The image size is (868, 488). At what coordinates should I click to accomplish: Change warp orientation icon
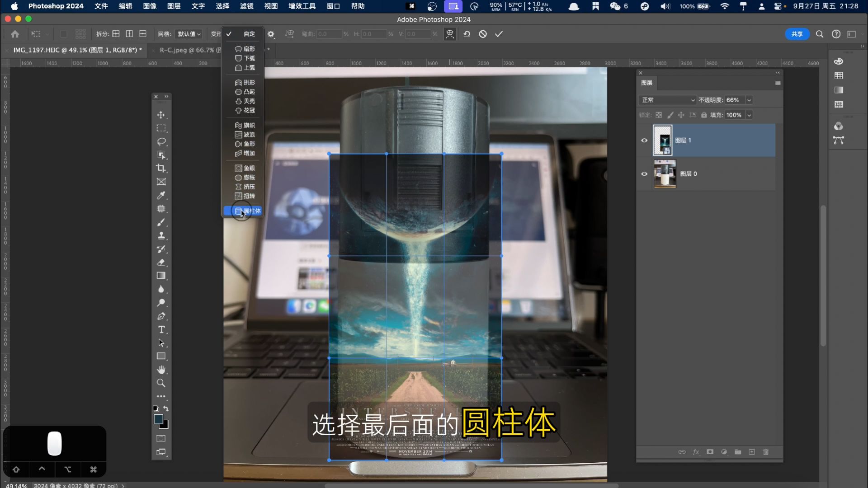coord(289,34)
